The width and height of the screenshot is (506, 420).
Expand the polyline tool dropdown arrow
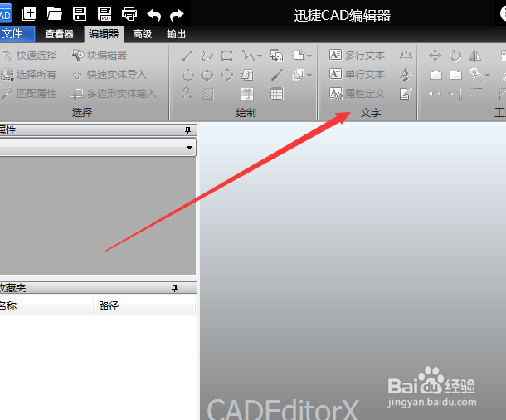click(x=260, y=56)
